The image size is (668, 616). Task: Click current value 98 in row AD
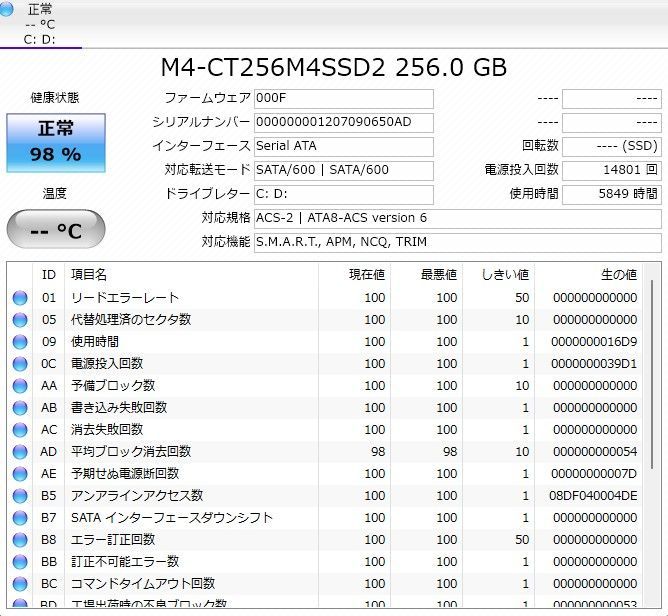tap(378, 452)
